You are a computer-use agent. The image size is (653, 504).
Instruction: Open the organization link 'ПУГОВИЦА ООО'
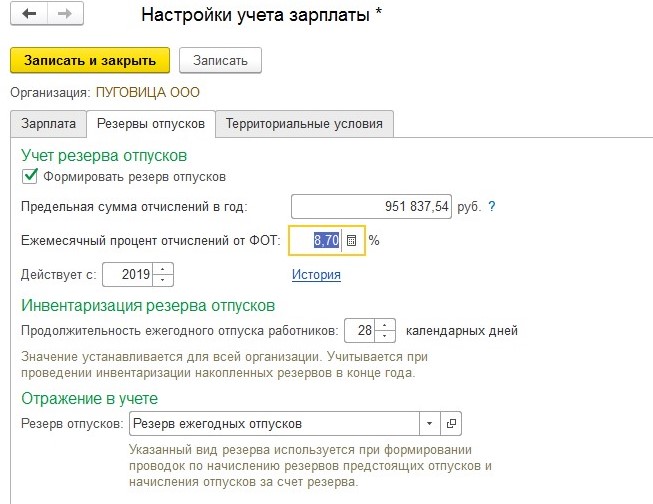click(x=147, y=92)
